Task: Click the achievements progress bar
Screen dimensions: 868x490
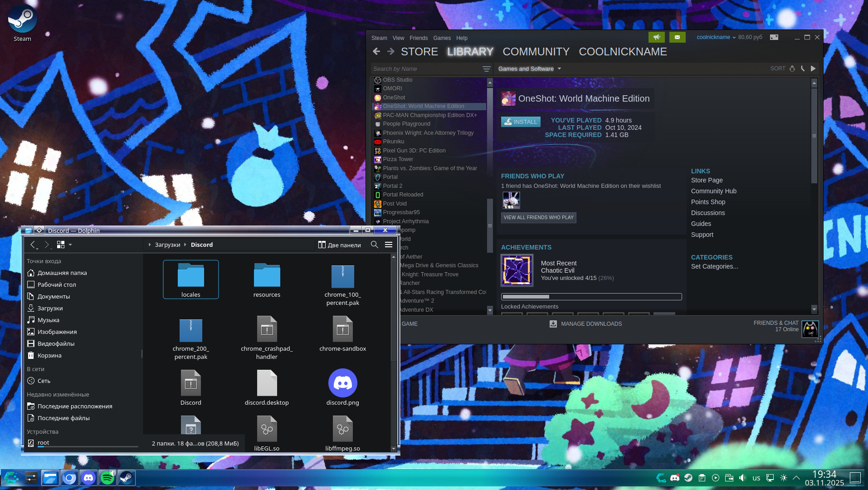Action: pyautogui.click(x=591, y=297)
